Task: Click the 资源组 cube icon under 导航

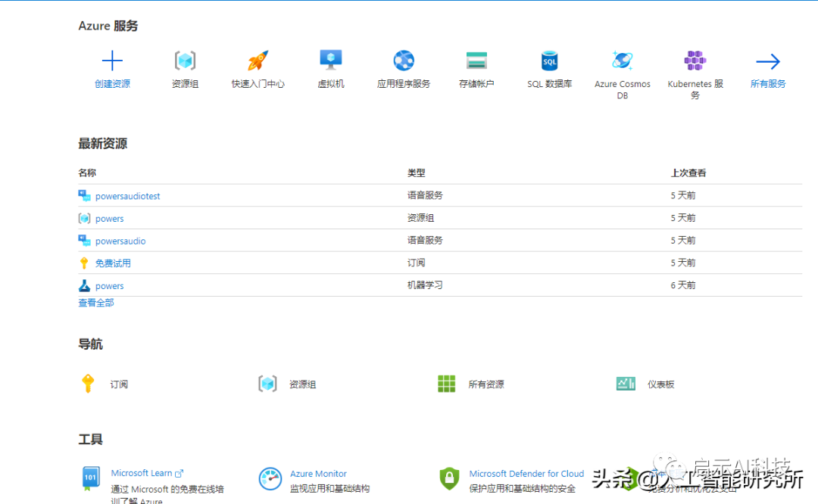Action: (267, 384)
